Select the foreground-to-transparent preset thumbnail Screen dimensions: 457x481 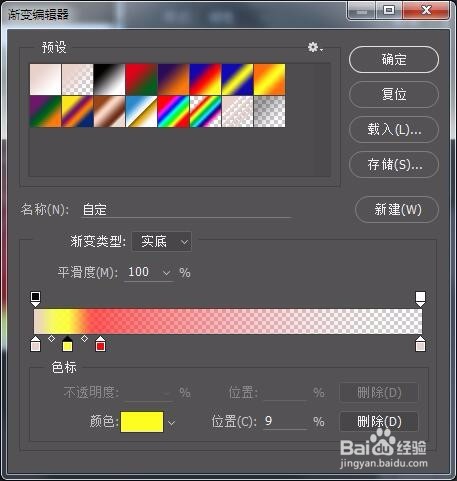click(x=77, y=80)
